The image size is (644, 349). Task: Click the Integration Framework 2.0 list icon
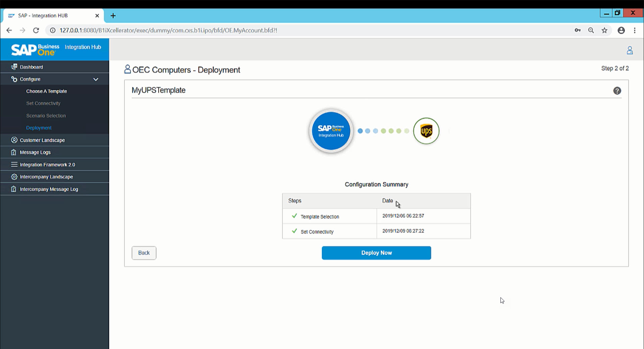click(14, 164)
